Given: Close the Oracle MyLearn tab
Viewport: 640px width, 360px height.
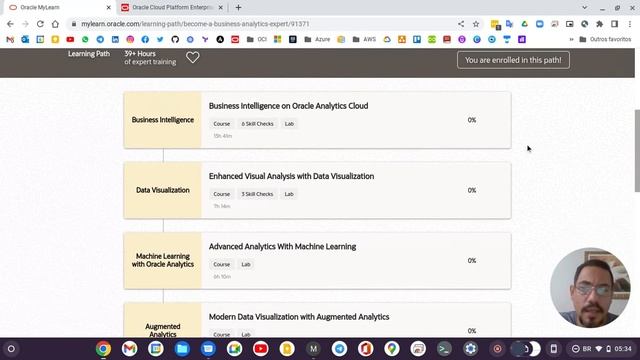Looking at the screenshot, I should 109,7.
